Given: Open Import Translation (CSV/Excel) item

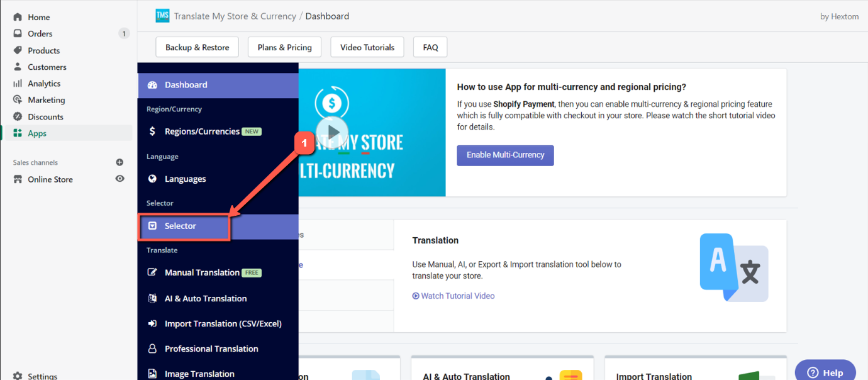Looking at the screenshot, I should click(x=218, y=323).
